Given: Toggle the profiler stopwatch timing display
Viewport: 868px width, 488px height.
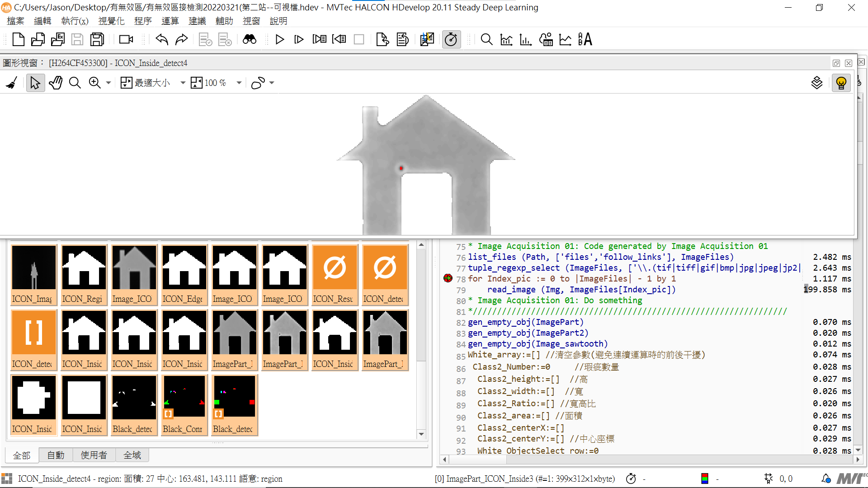Looking at the screenshot, I should tap(451, 39).
